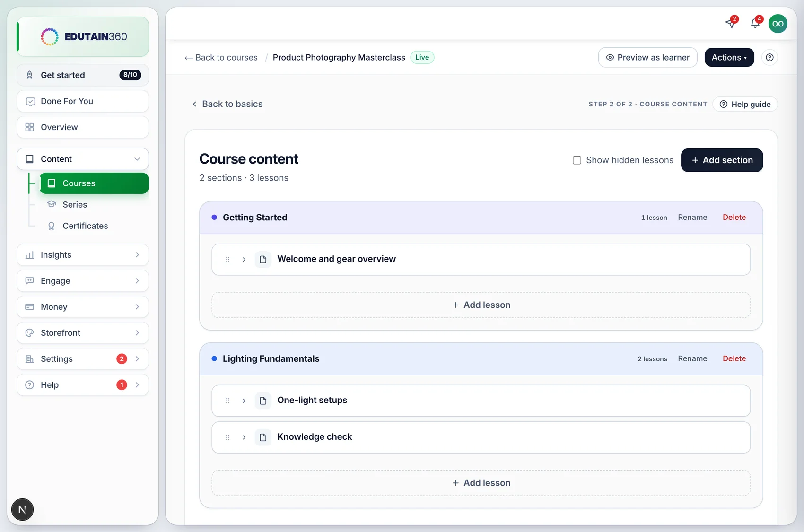Click the rocket icon next to Get started
The width and height of the screenshot is (804, 532).
coord(29,75)
